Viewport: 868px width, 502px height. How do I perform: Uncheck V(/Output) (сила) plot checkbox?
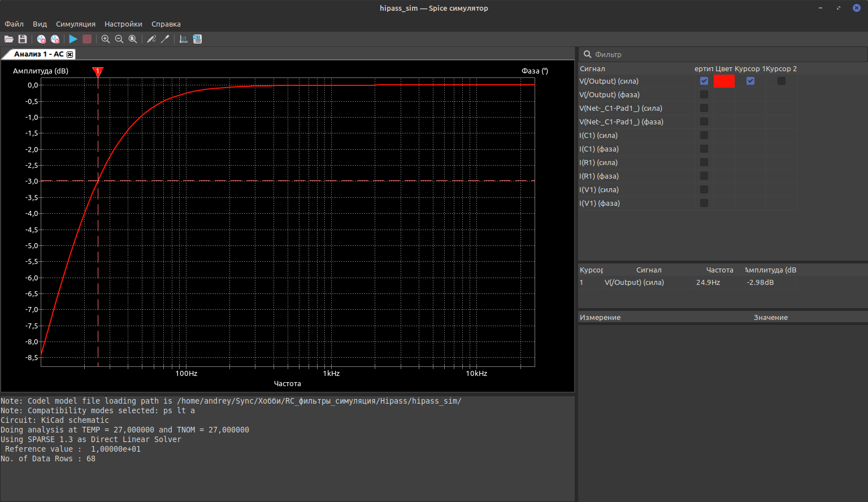pos(704,81)
